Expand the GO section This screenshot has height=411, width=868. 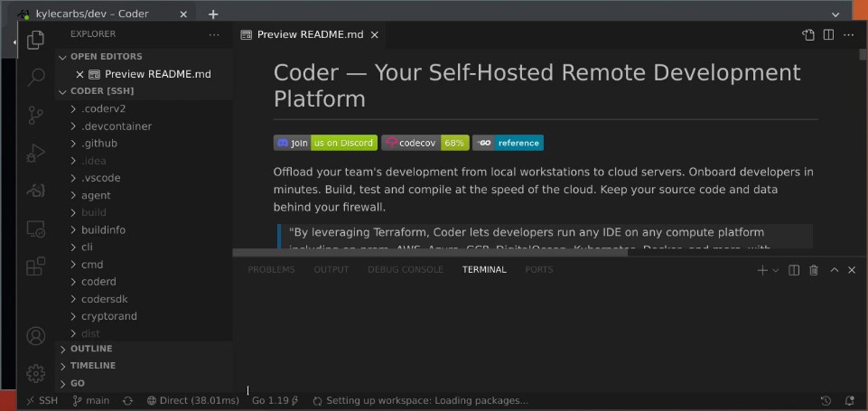coord(144,383)
